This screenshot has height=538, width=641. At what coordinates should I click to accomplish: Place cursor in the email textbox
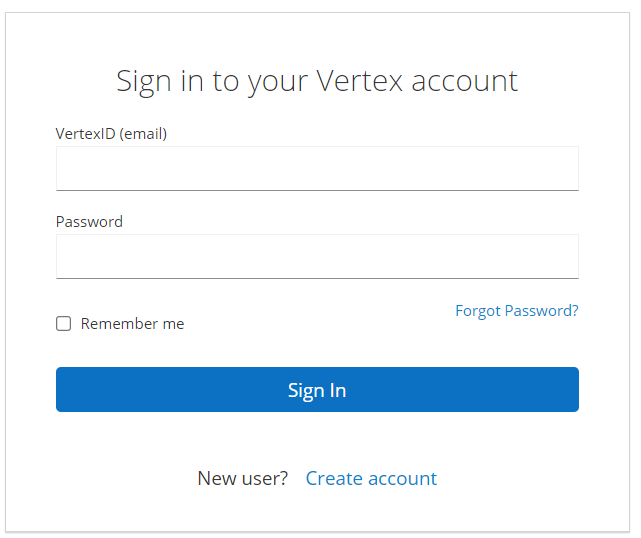(317, 168)
